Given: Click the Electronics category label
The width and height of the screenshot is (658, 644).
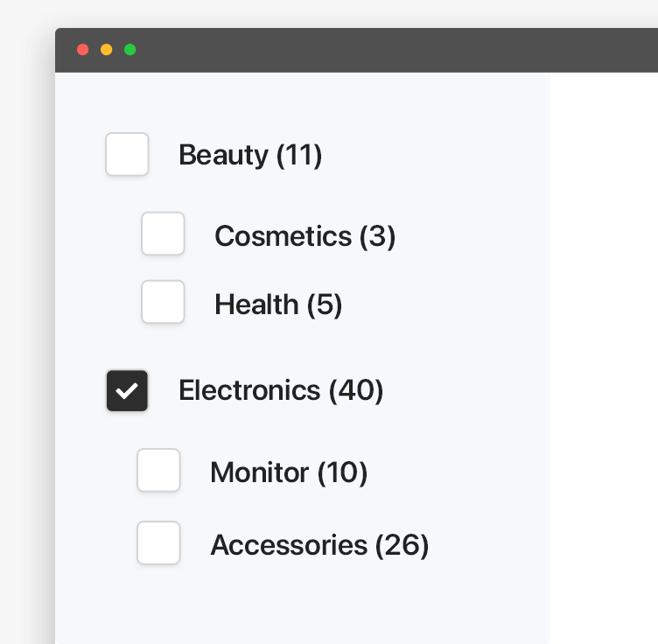Looking at the screenshot, I should tap(249, 390).
